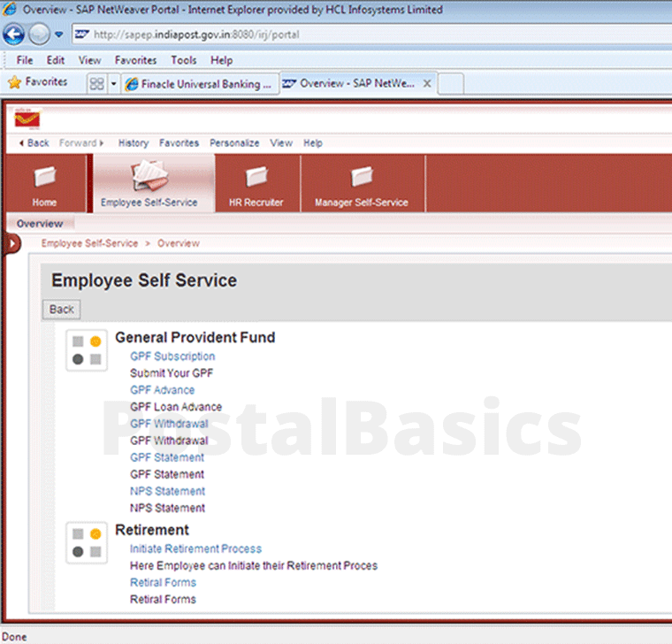Click the GPF Subscription link
The width and height of the screenshot is (672, 644).
pos(172,356)
